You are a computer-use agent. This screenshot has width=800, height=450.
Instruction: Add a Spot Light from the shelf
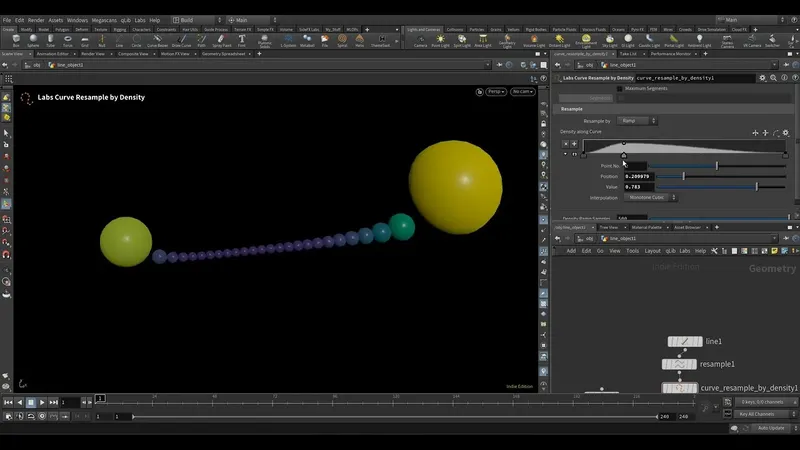pos(462,41)
